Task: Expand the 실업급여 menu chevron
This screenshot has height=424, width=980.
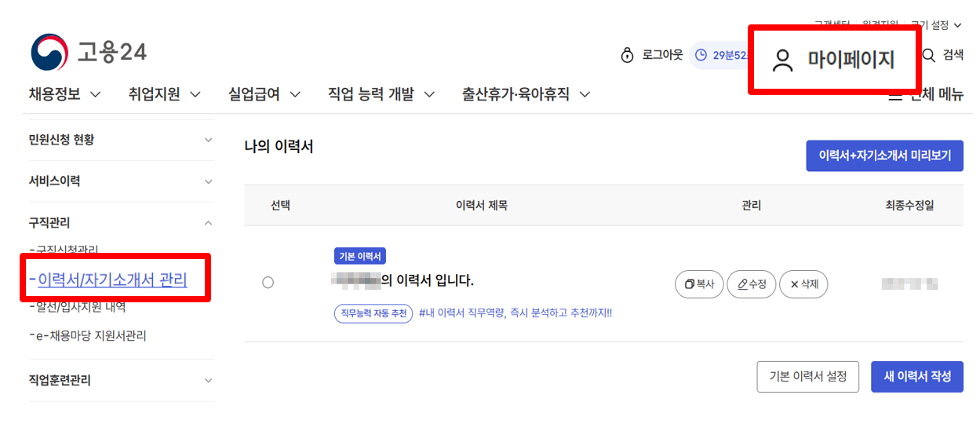Action: [295, 95]
